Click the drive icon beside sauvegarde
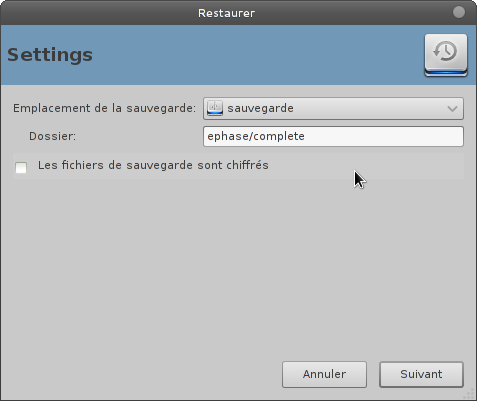 pos(215,108)
